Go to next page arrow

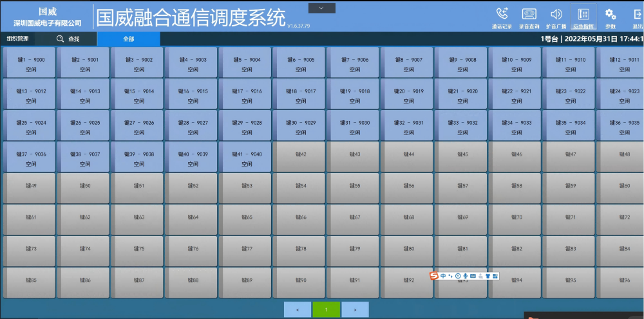pyautogui.click(x=355, y=309)
